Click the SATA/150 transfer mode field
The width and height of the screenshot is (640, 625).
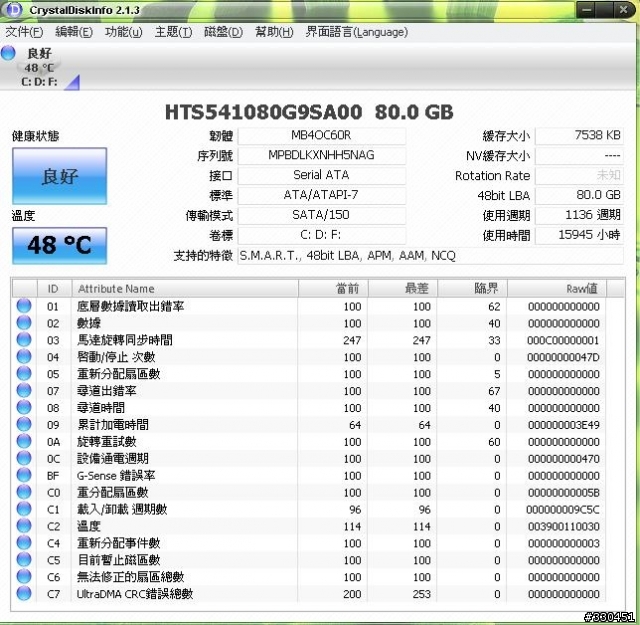322,215
